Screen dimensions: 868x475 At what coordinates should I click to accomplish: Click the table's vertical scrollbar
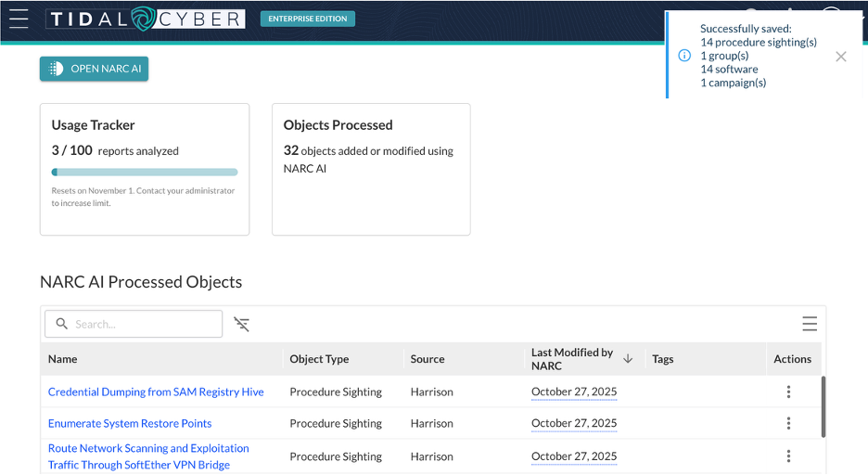[823, 406]
